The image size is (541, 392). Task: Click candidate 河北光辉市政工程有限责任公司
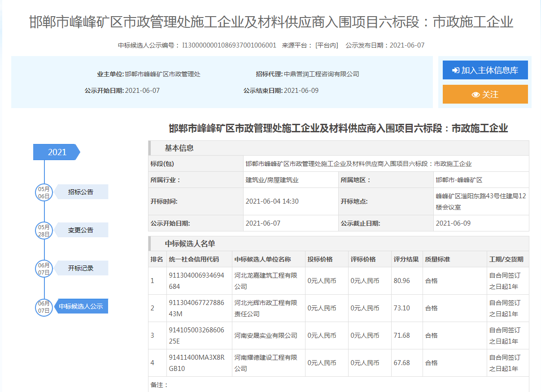(x=266, y=308)
